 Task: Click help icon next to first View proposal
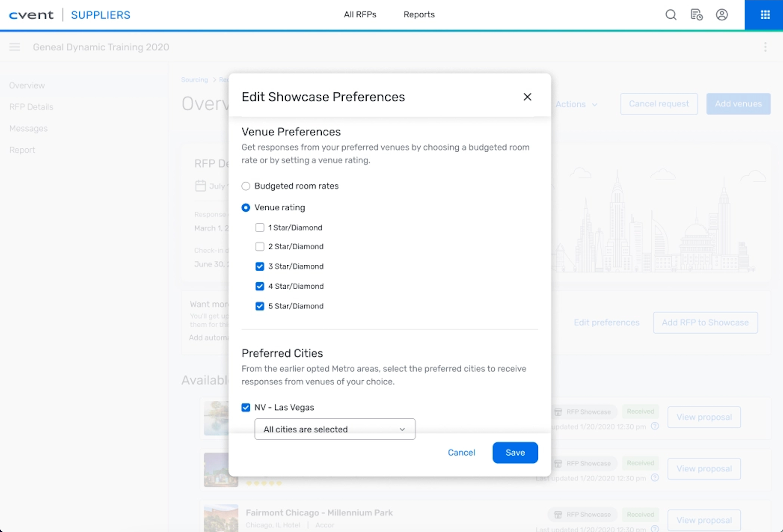[655, 426]
